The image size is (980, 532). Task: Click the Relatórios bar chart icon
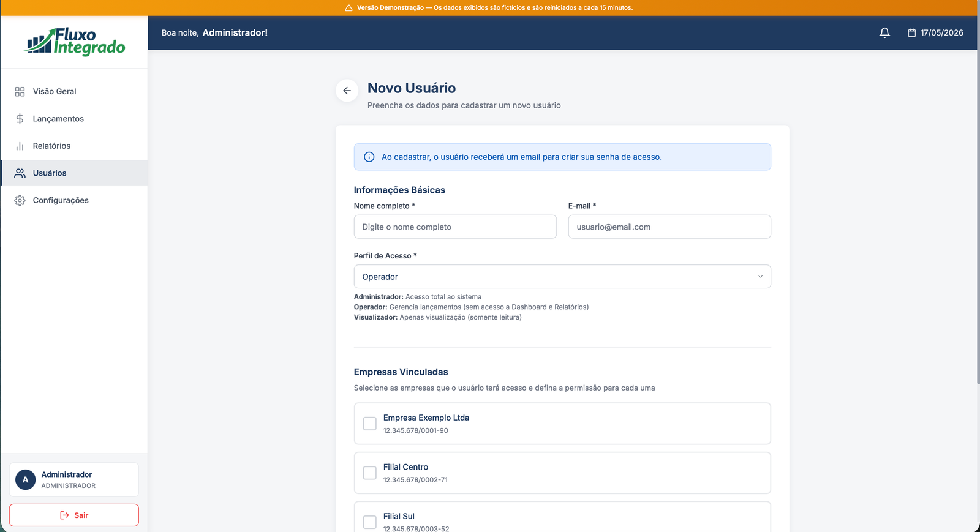(x=20, y=146)
